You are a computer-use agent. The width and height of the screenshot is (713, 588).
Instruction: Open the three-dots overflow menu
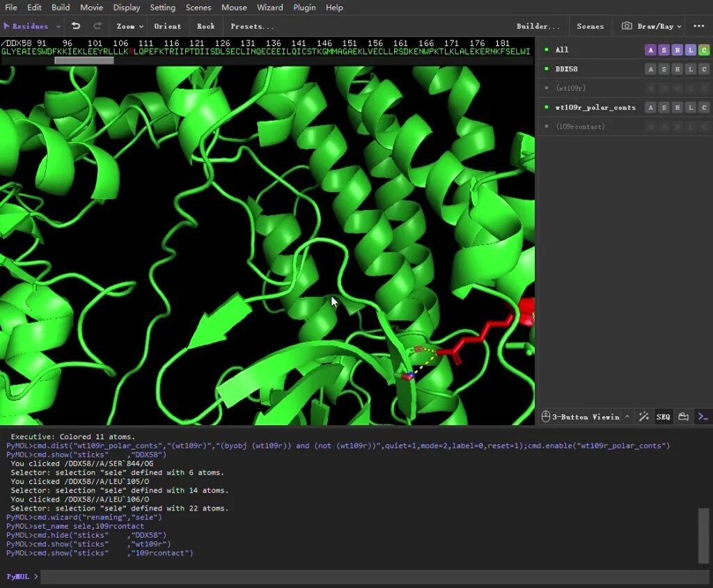coord(699,26)
